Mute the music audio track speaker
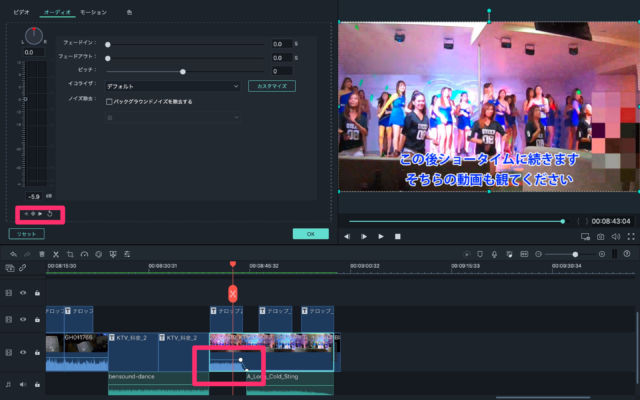 [x=23, y=384]
